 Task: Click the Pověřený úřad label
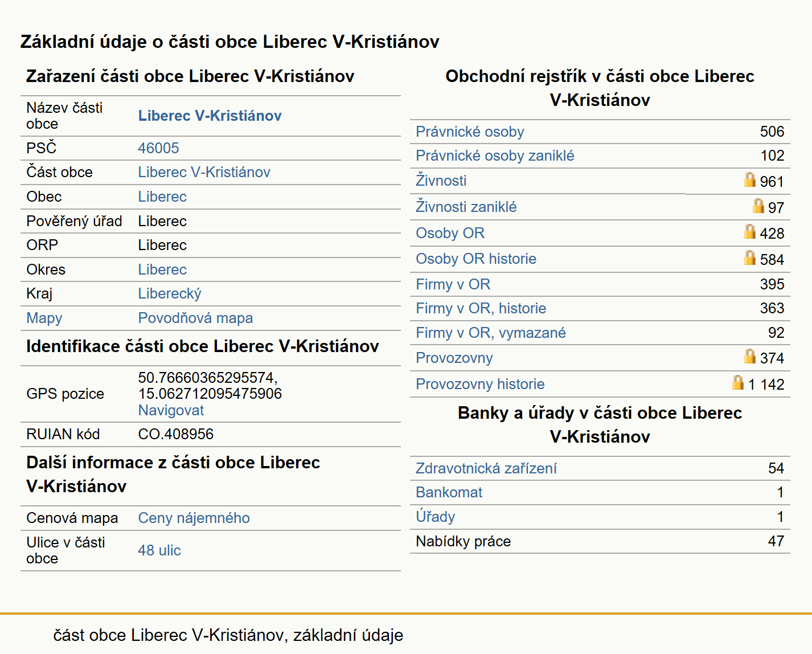click(74, 221)
